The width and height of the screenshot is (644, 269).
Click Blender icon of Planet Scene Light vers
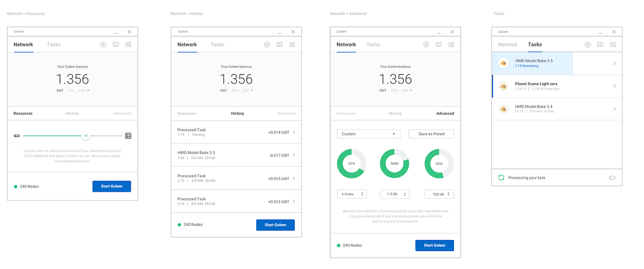[503, 86]
